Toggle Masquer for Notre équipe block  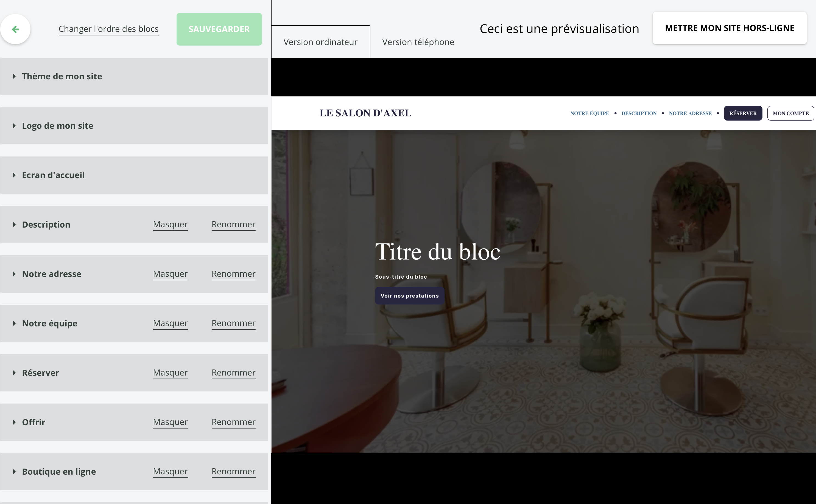(170, 323)
